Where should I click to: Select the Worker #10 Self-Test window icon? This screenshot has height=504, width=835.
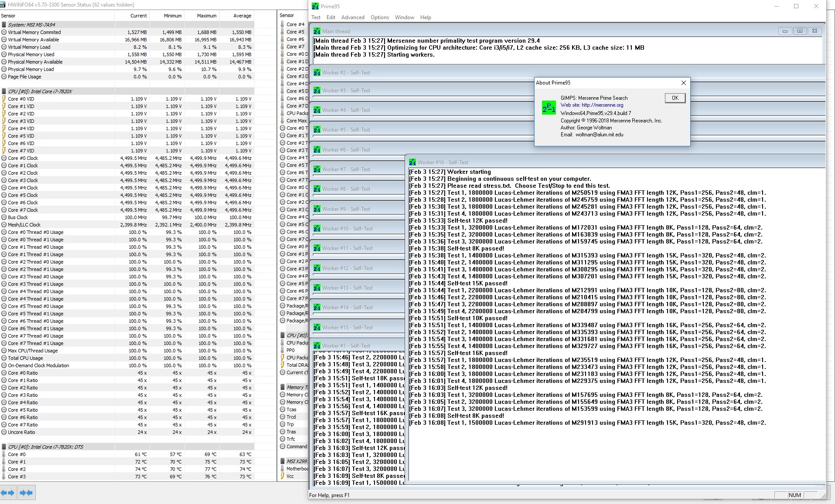317,229
